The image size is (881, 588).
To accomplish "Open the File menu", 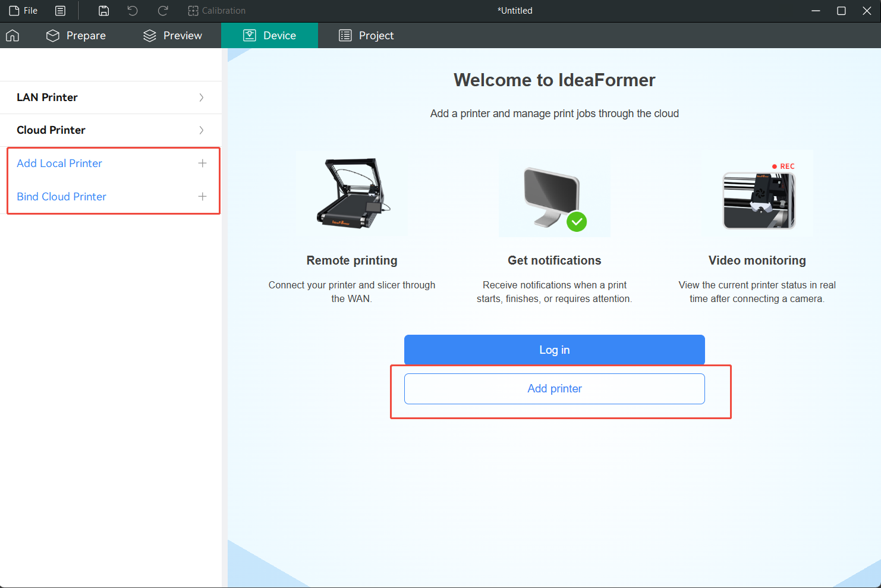I will [24, 11].
